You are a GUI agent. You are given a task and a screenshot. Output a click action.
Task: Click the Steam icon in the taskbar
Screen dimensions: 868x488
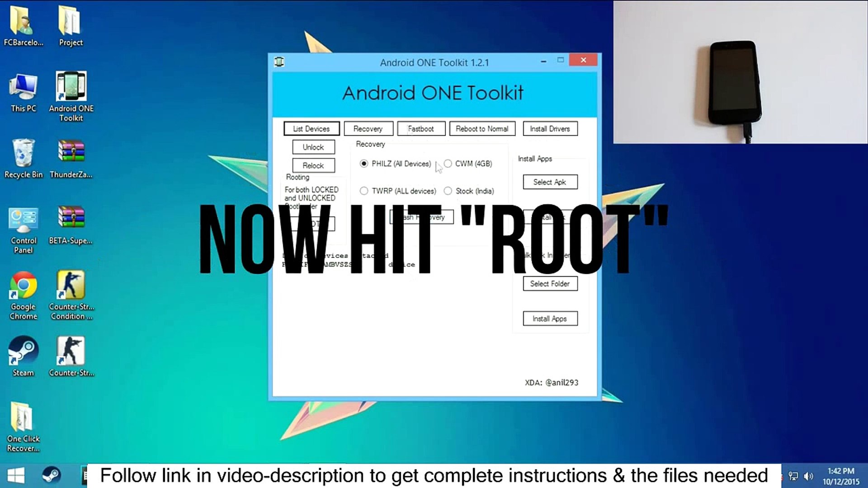click(x=51, y=475)
